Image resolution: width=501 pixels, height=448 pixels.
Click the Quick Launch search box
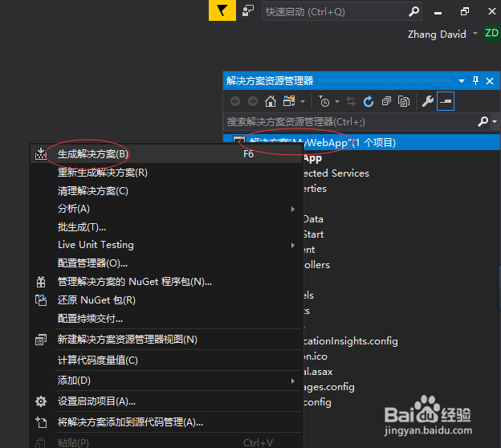(x=341, y=11)
